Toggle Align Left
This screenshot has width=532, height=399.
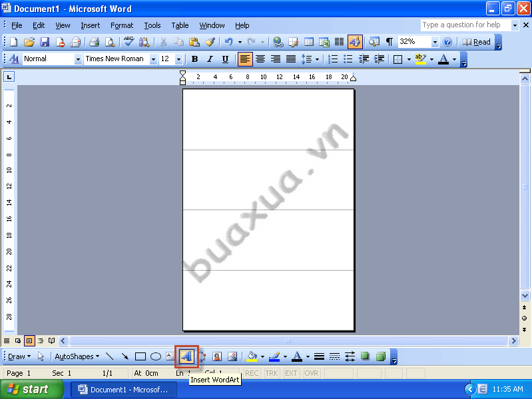coord(244,59)
